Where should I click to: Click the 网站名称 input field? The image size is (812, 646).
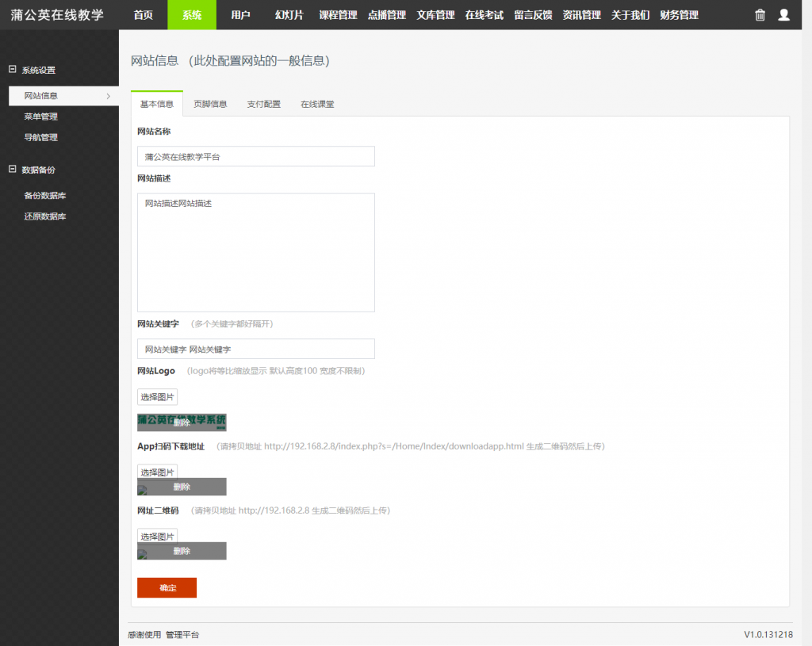[x=255, y=156]
